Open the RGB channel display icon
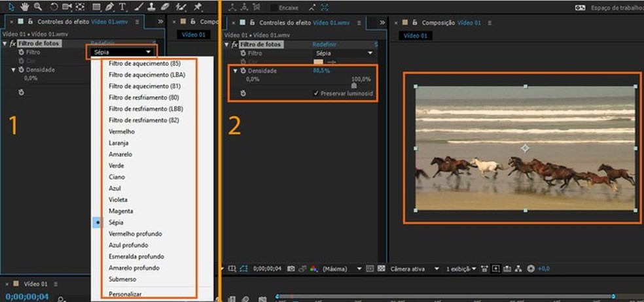Image resolution: width=644 pixels, height=302 pixels. coord(313,269)
